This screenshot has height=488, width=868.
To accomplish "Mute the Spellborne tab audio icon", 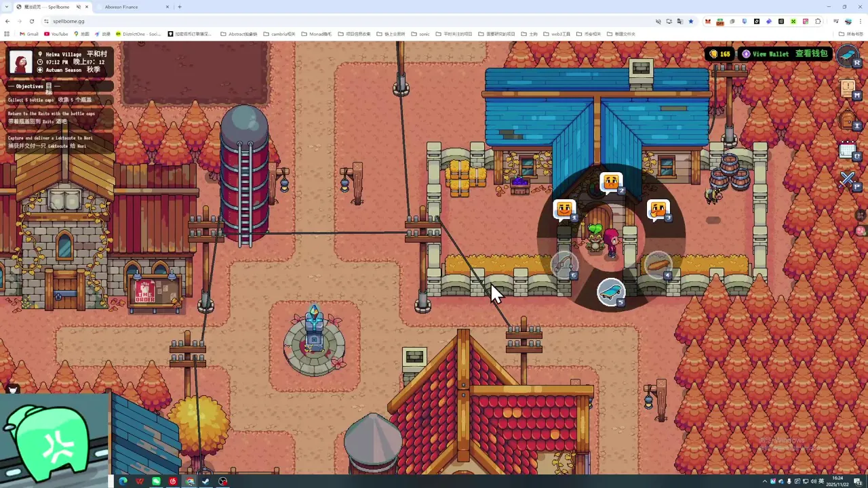I will click(x=79, y=7).
